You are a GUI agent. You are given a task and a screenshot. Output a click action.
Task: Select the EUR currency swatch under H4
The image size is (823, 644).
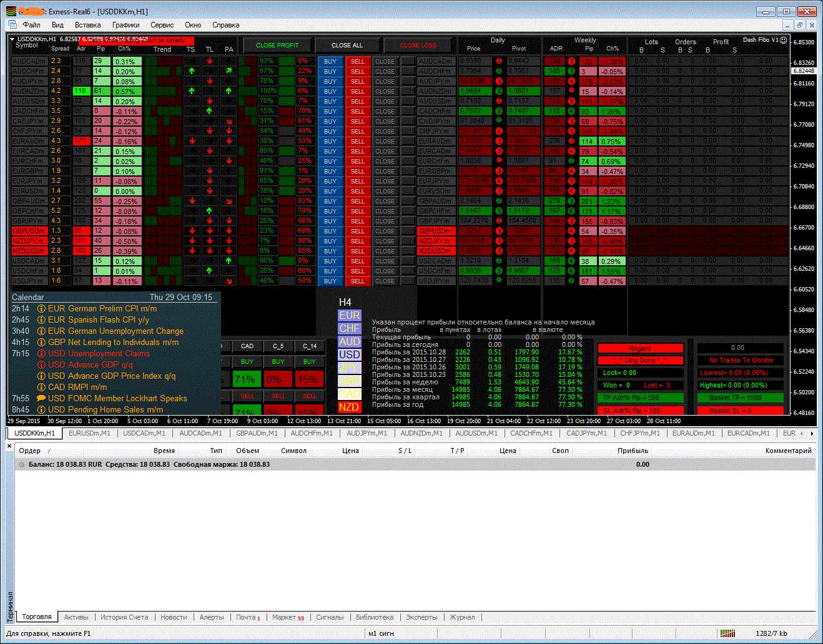point(350,316)
